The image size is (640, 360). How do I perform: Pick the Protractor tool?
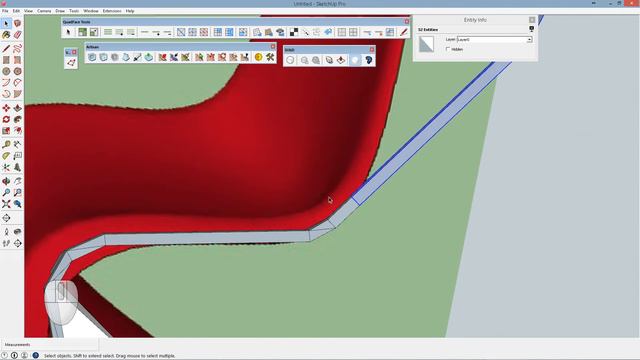point(6,156)
